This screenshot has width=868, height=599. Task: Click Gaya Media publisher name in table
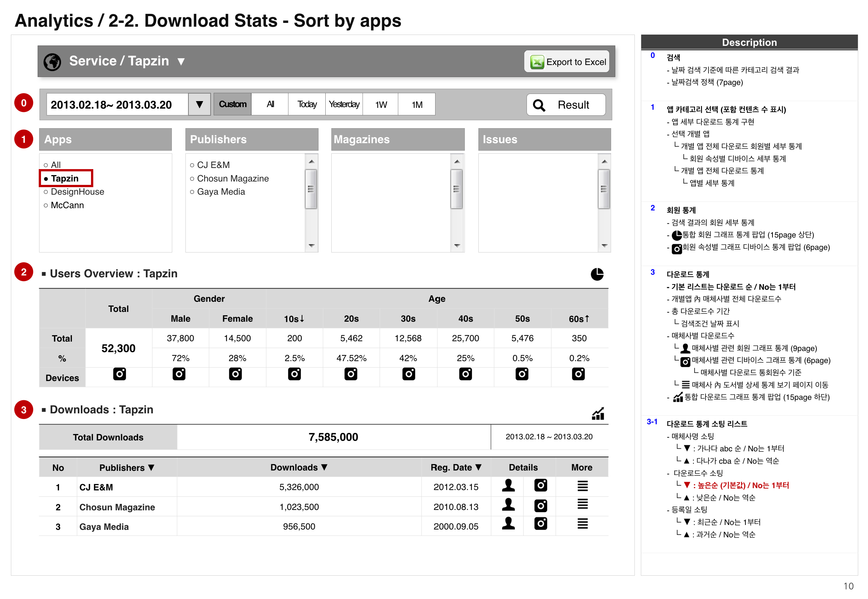tap(104, 527)
